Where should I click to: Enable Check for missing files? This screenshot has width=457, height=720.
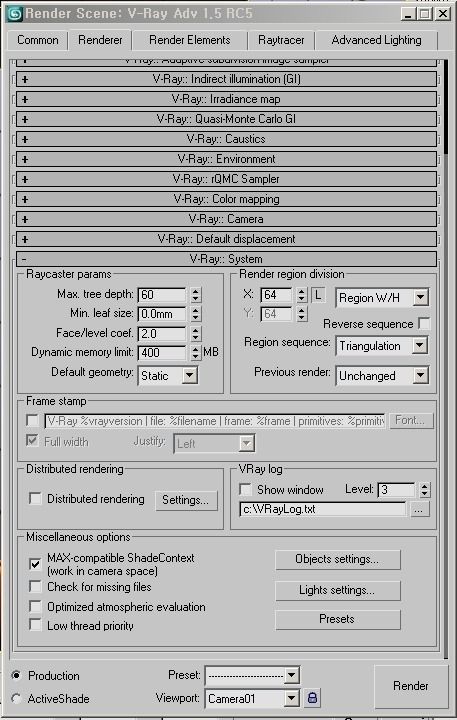pos(35,586)
